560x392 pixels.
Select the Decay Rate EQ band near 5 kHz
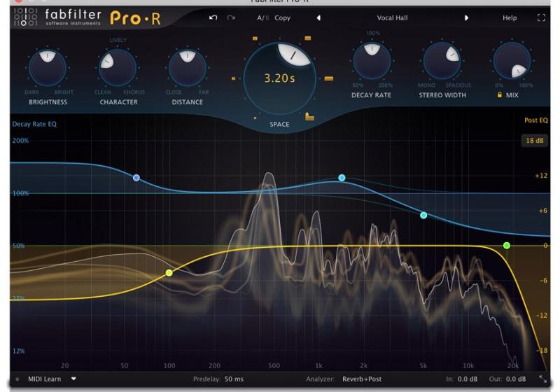(x=423, y=215)
